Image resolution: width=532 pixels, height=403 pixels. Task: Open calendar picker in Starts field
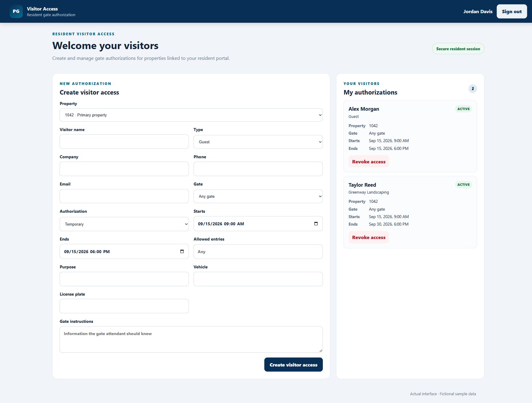316,224
